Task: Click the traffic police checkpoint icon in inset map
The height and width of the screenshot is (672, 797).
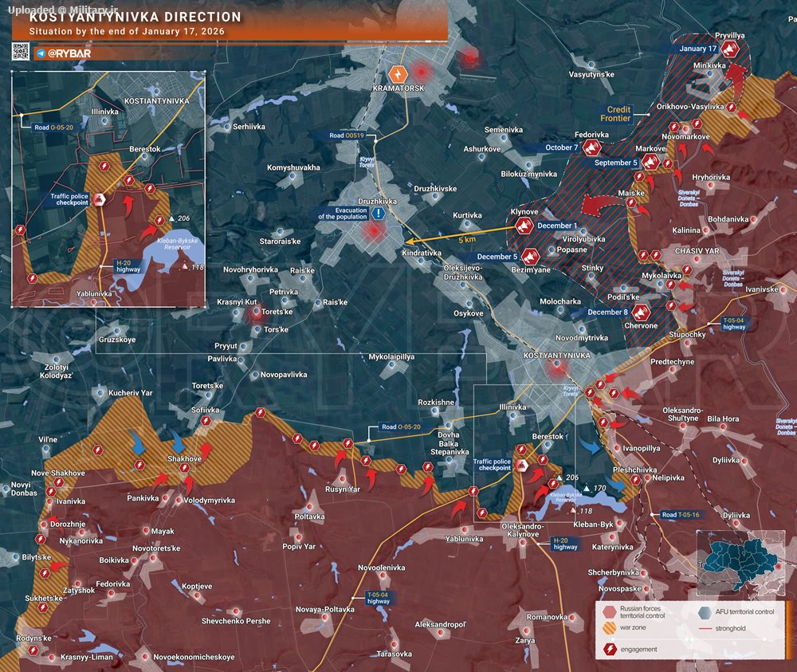Action: [99, 199]
